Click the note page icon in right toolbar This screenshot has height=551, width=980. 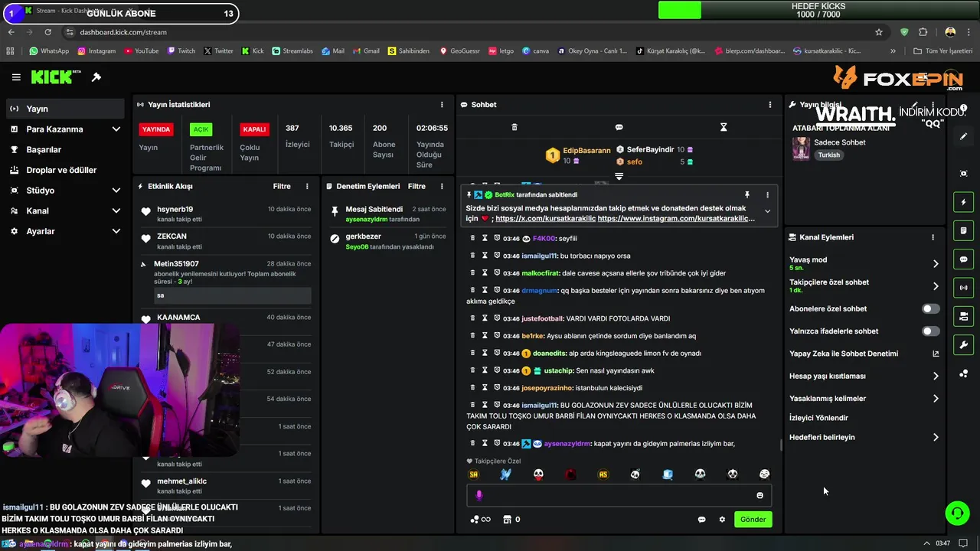pyautogui.click(x=963, y=230)
